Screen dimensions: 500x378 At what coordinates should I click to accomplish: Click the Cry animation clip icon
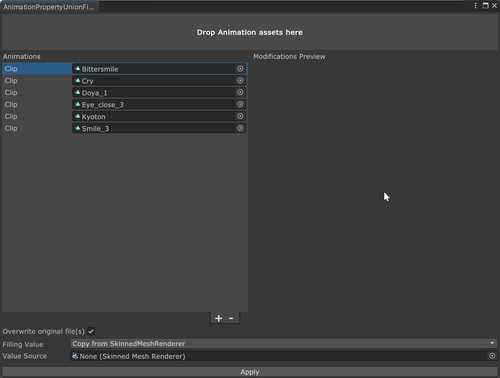click(x=78, y=81)
